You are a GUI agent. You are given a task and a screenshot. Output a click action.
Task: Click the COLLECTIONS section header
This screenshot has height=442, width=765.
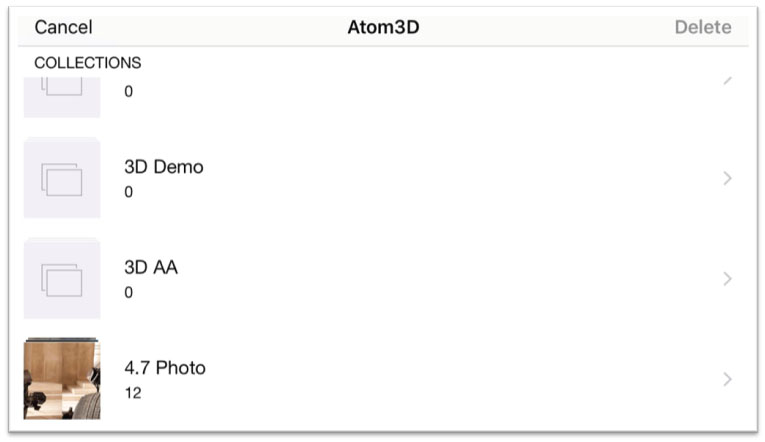click(88, 63)
